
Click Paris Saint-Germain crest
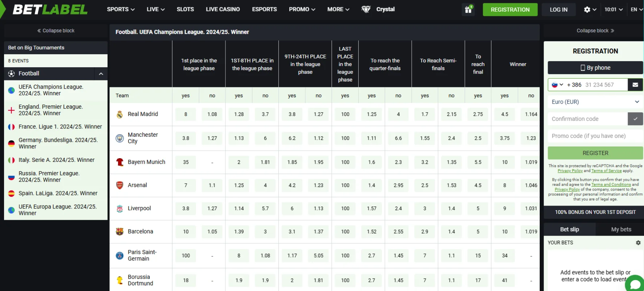click(x=120, y=255)
